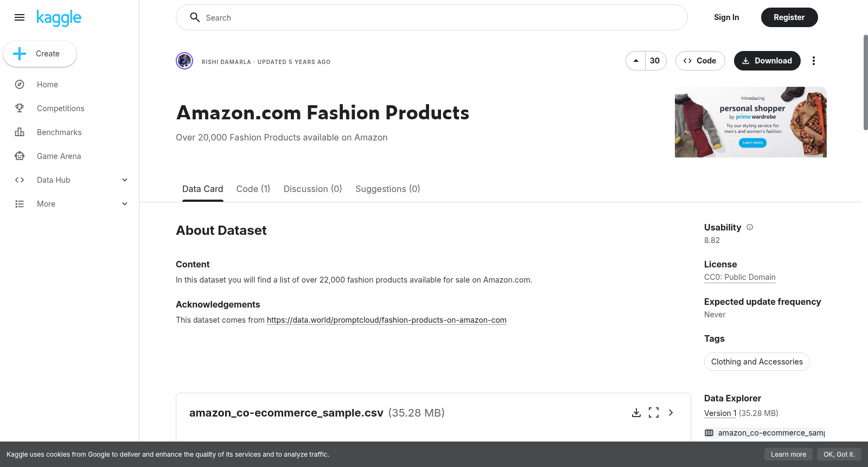The width and height of the screenshot is (868, 467).
Task: Switch to the Data Card tab
Action: coord(203,189)
